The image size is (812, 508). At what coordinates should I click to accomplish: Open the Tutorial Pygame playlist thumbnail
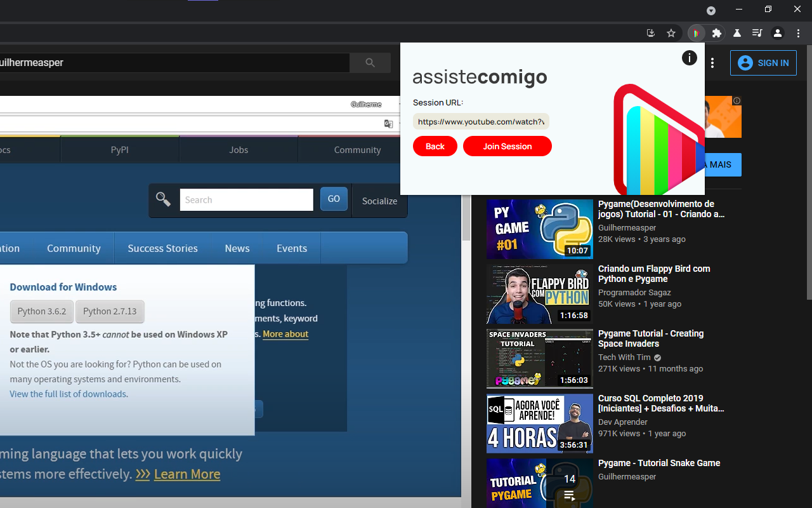[x=540, y=483]
